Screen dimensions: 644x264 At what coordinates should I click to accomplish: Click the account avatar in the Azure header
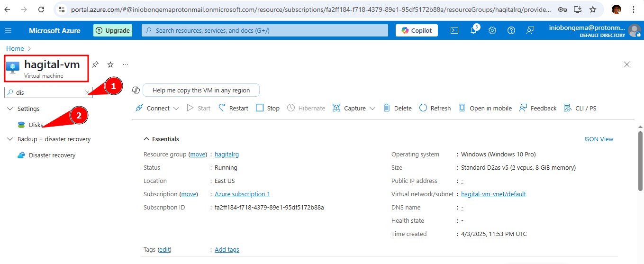(634, 31)
